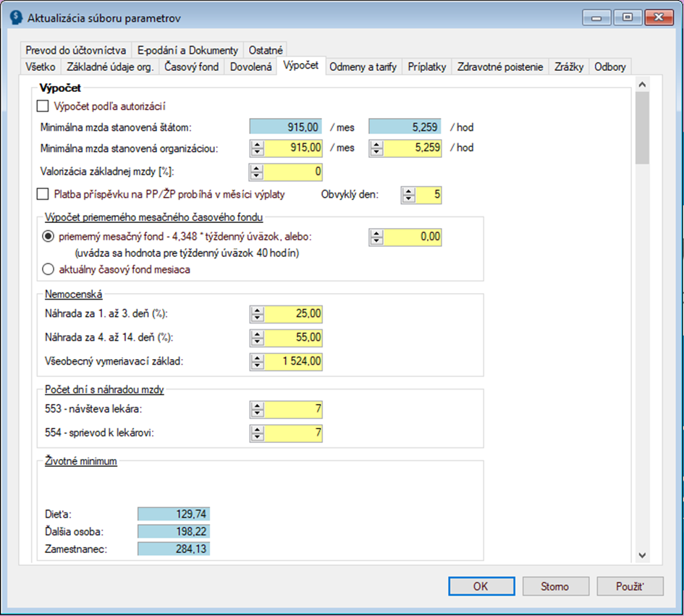This screenshot has height=616, width=684.
Task: Decrease Náhrada za 4. až 14. deň percentage
Action: tap(257, 341)
